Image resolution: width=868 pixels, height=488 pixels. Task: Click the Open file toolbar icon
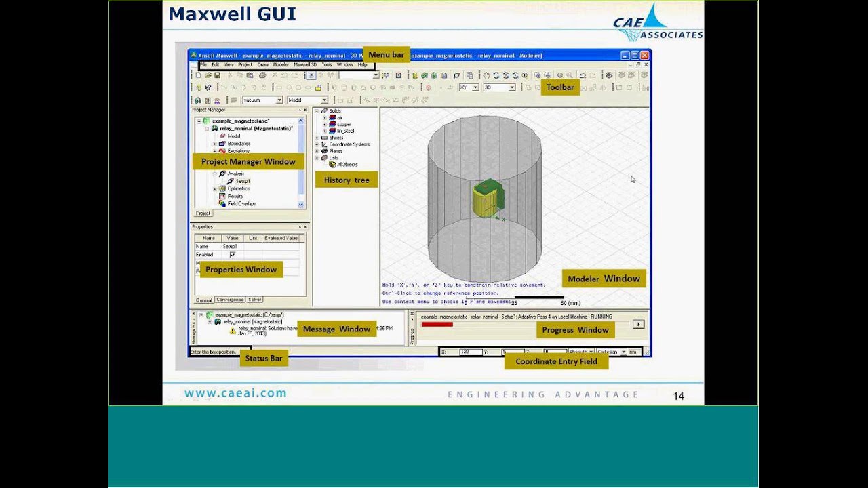[x=208, y=75]
